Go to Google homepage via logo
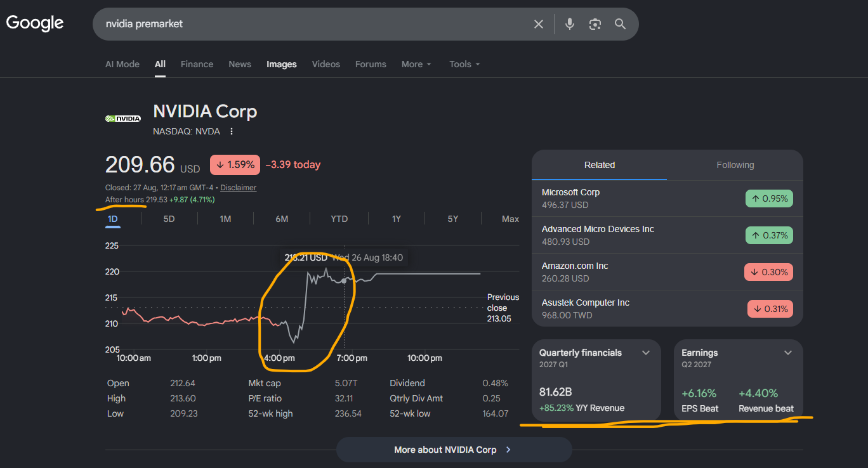The width and height of the screenshot is (868, 468). (x=35, y=23)
